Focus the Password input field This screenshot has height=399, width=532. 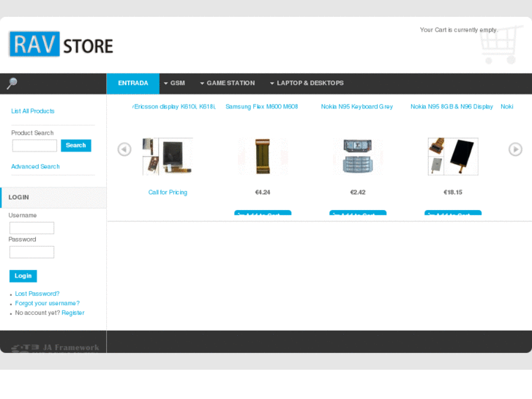point(31,252)
